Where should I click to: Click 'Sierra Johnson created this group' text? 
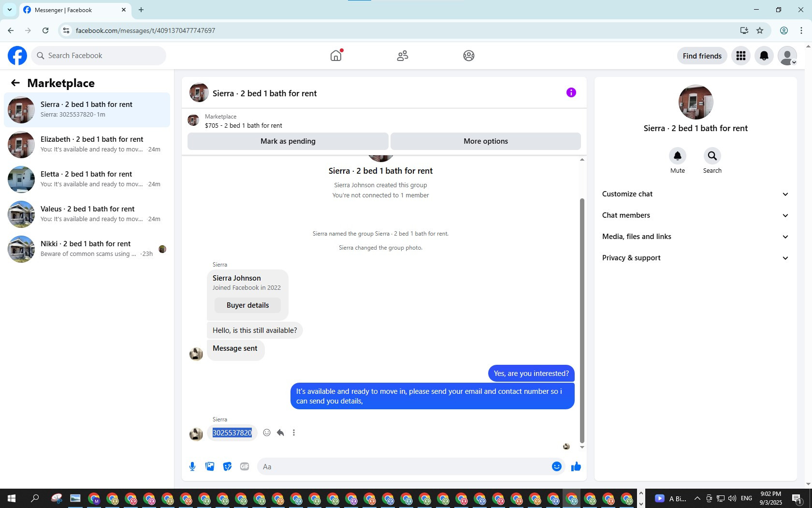[380, 185]
